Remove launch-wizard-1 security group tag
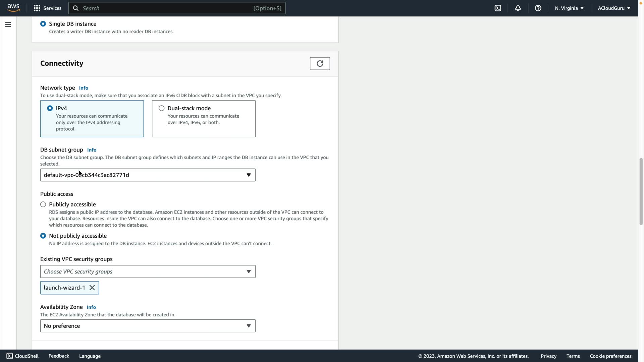Viewport: 644px width, 362px height. click(x=92, y=288)
